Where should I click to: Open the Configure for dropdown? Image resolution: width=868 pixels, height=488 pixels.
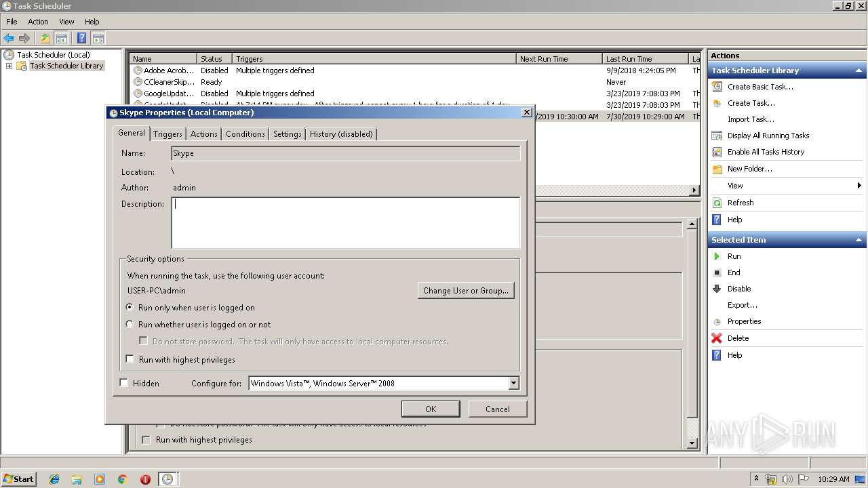click(x=513, y=383)
